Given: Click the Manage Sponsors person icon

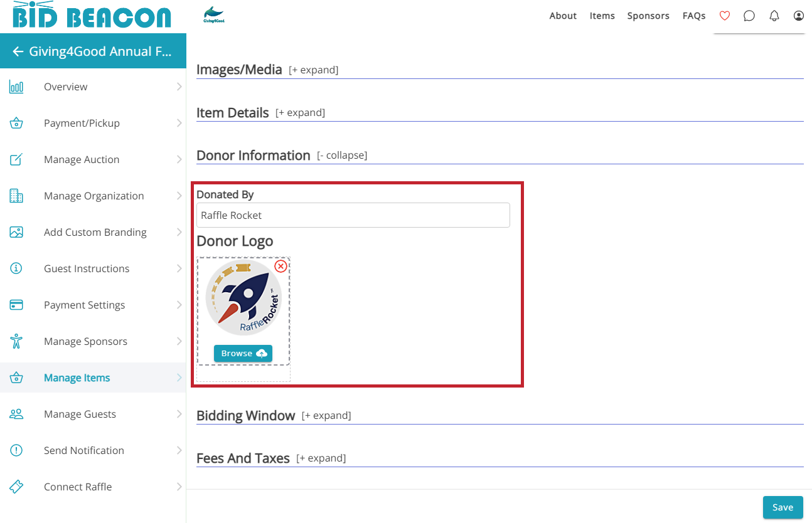Looking at the screenshot, I should tap(16, 342).
